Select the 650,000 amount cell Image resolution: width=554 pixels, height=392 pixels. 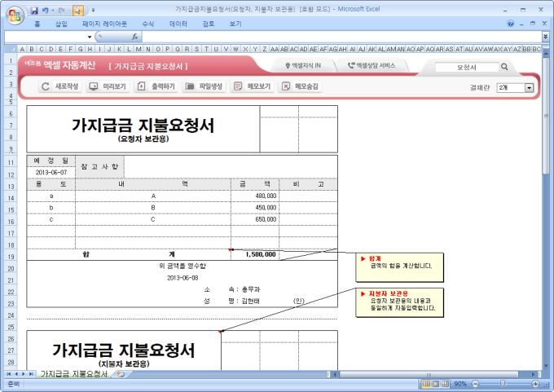click(255, 219)
